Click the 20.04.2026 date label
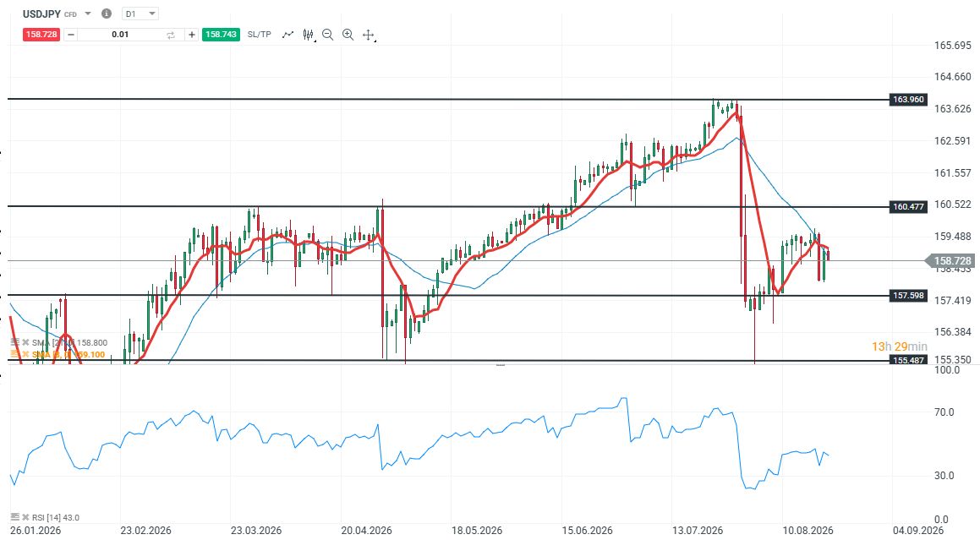980x540 pixels. [367, 530]
